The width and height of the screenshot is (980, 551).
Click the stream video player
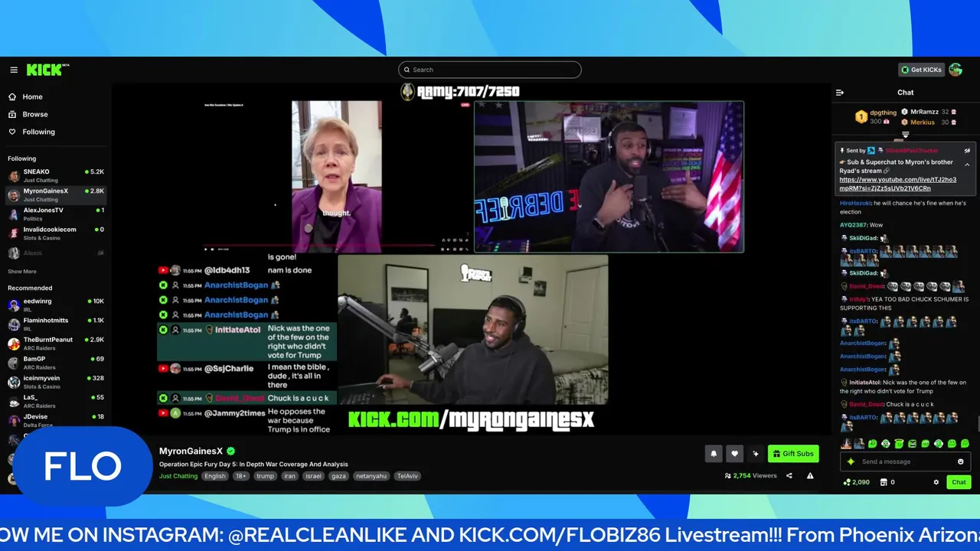tap(472, 259)
